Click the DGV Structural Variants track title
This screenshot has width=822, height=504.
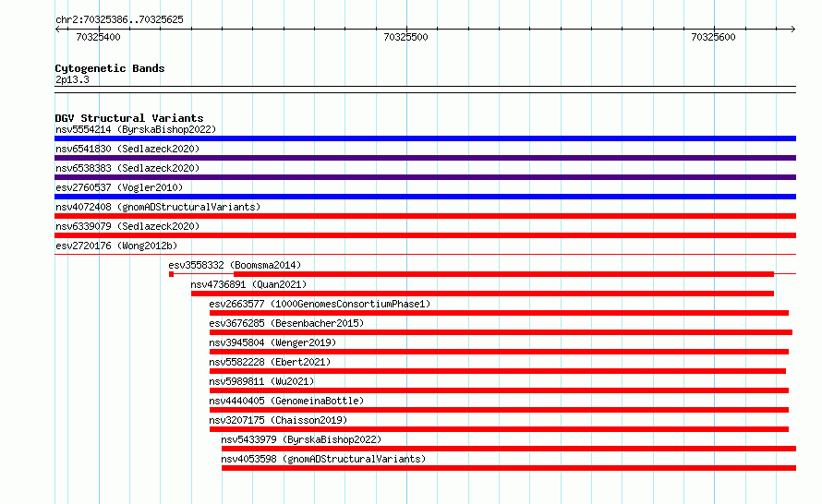pos(129,118)
